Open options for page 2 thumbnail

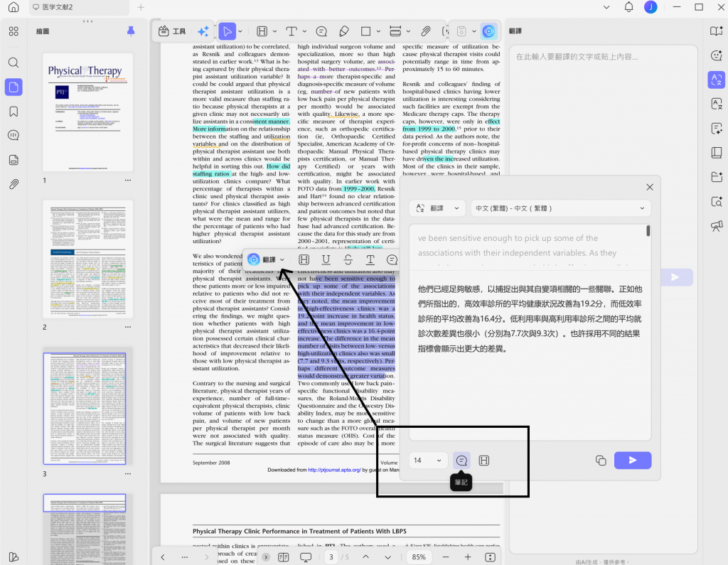[x=128, y=327]
